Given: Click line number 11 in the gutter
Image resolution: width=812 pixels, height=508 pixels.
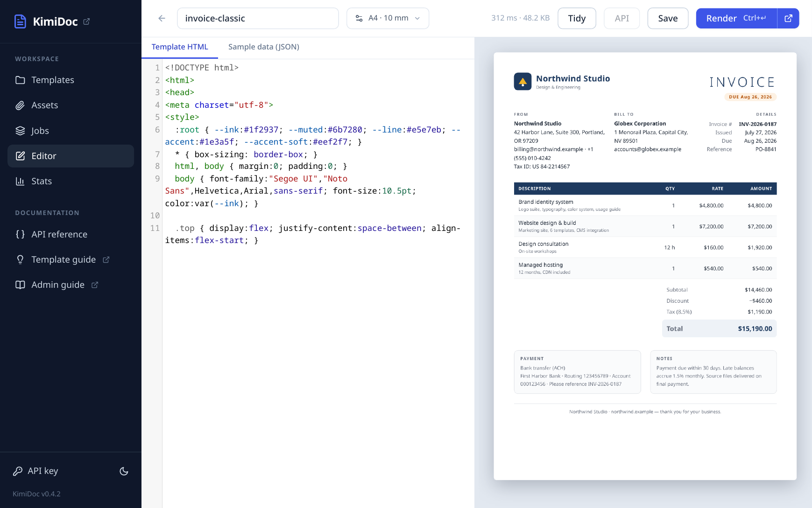Looking at the screenshot, I should coord(155,228).
